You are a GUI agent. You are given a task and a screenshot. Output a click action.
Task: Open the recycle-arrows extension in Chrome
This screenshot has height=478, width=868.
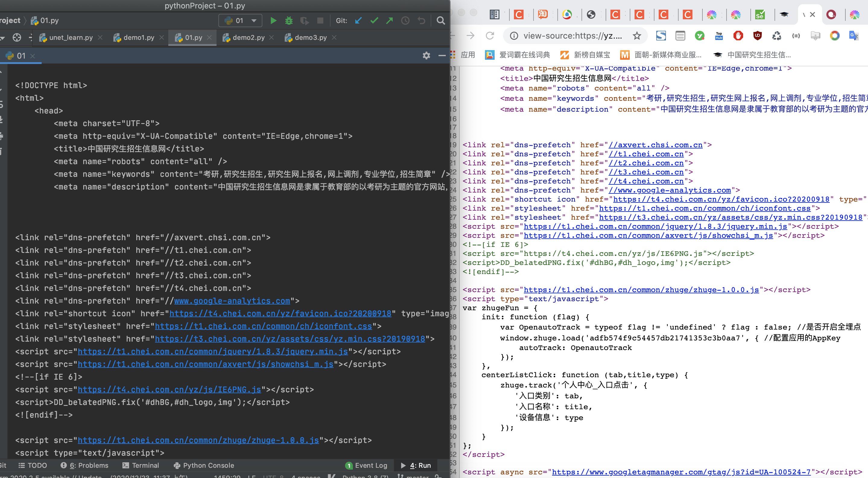pos(776,36)
